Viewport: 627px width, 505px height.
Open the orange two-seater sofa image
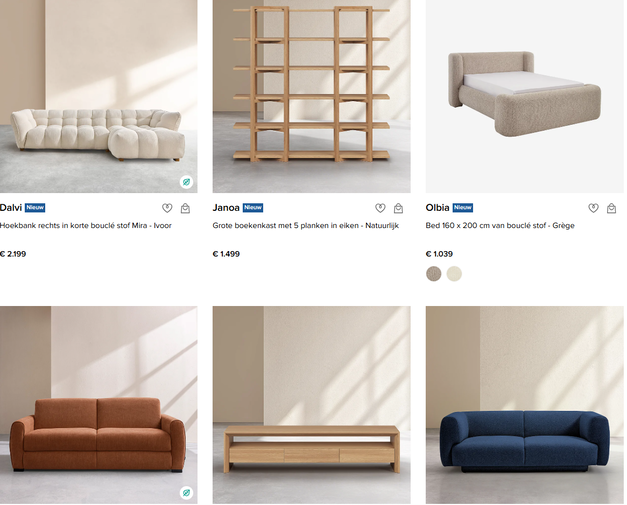[98, 405]
